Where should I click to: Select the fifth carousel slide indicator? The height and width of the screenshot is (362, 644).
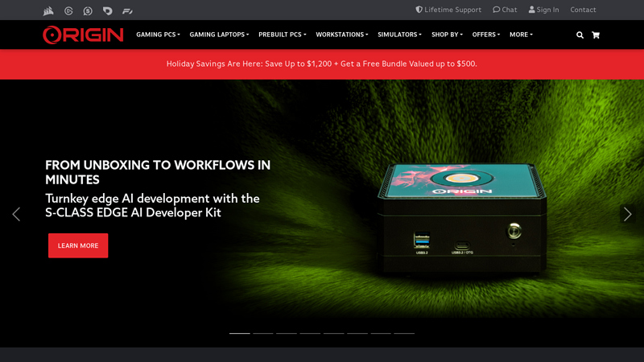point(333,333)
